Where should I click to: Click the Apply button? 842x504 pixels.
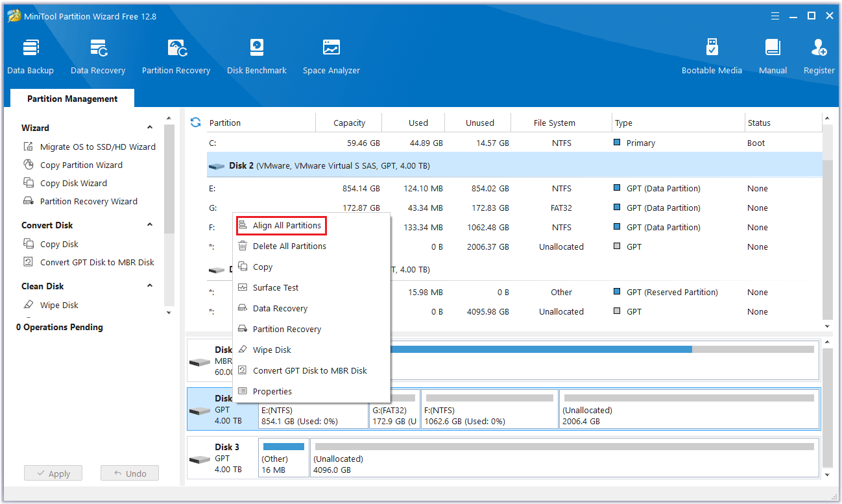[53, 474]
